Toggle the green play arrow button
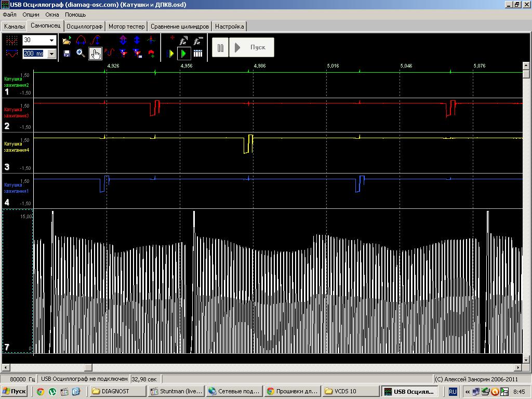The height and width of the screenshot is (399, 532). pyautogui.click(x=183, y=54)
